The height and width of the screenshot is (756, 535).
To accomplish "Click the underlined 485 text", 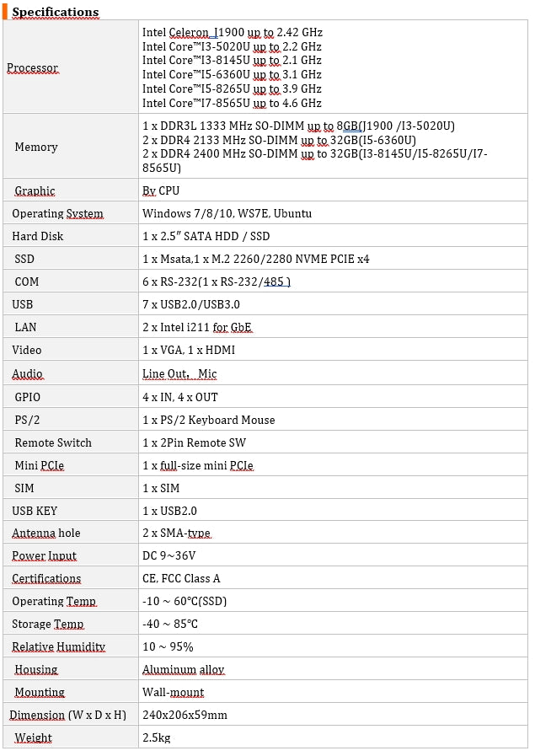I will (x=275, y=282).
